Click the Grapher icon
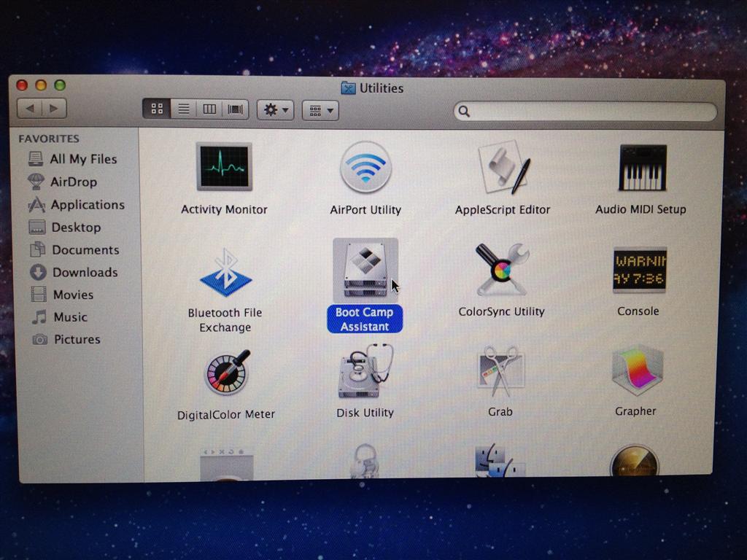Viewport: 747px width, 560px height. (x=638, y=371)
